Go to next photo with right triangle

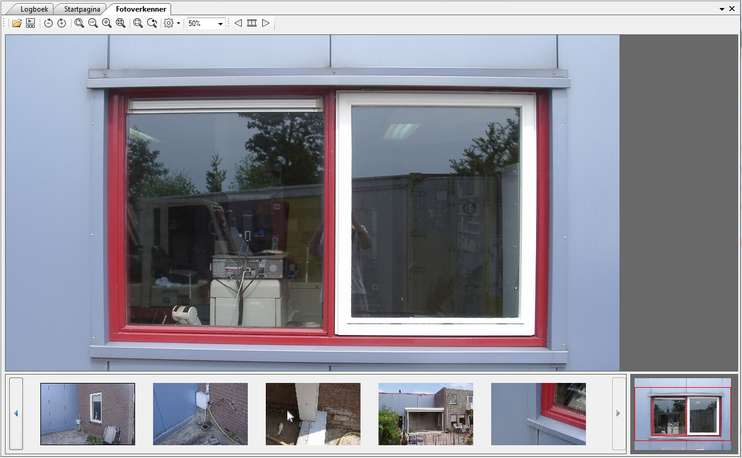[x=265, y=23]
